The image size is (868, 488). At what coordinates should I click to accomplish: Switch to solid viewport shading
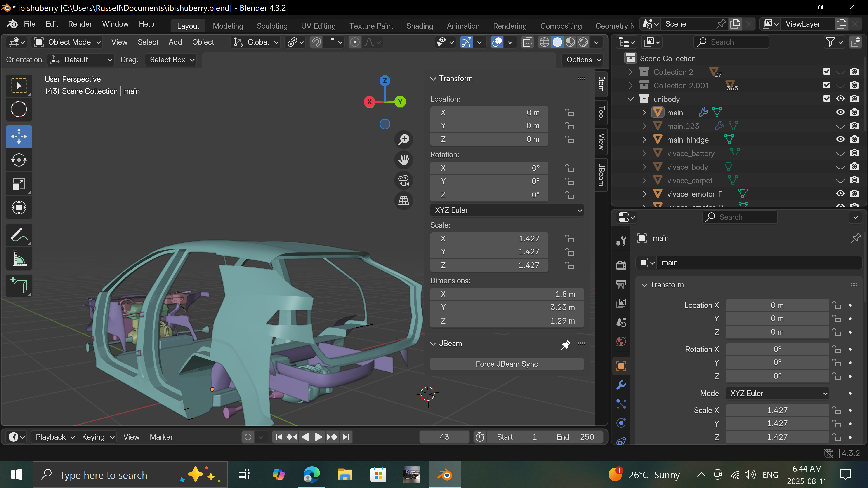[557, 42]
